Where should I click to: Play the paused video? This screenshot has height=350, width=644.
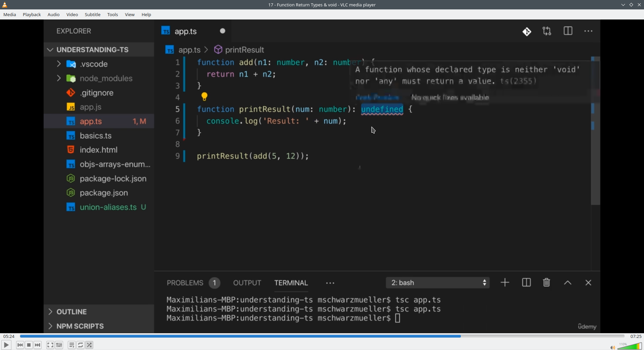[6, 345]
